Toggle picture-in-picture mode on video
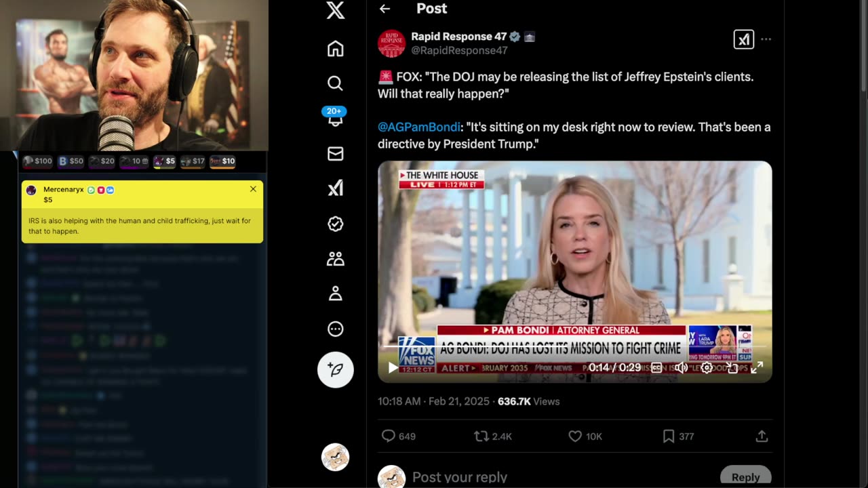Image resolution: width=868 pixels, height=488 pixels. tap(732, 367)
